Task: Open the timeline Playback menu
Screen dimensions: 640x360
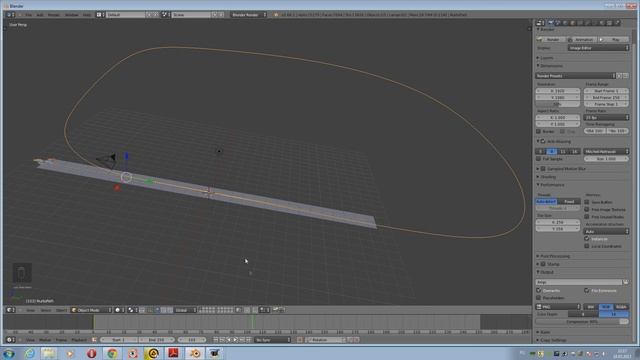Action: point(79,340)
